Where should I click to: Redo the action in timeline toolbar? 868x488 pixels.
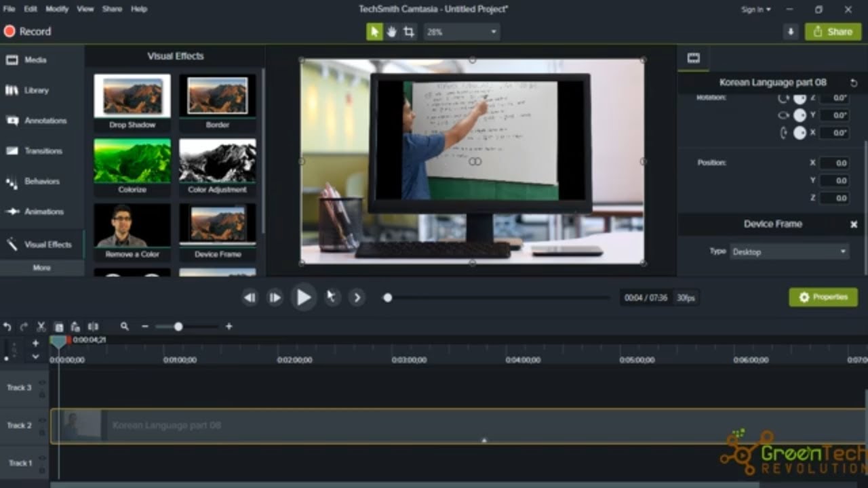pyautogui.click(x=24, y=327)
